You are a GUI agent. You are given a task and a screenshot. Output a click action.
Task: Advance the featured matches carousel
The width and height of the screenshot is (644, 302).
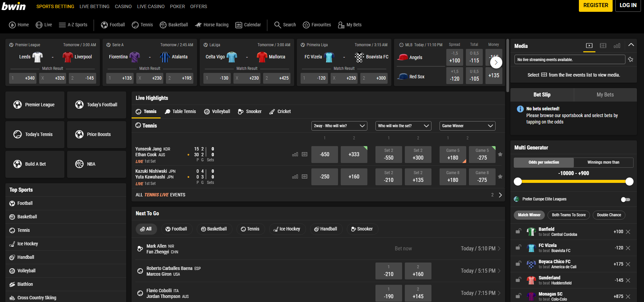pos(496,62)
